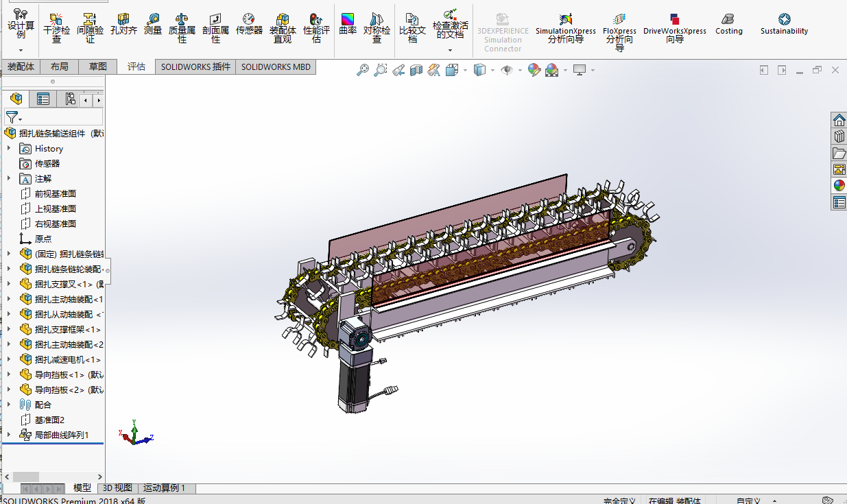The width and height of the screenshot is (847, 504).
Task: Open 装配体直观 assembly visualization
Action: 283,28
